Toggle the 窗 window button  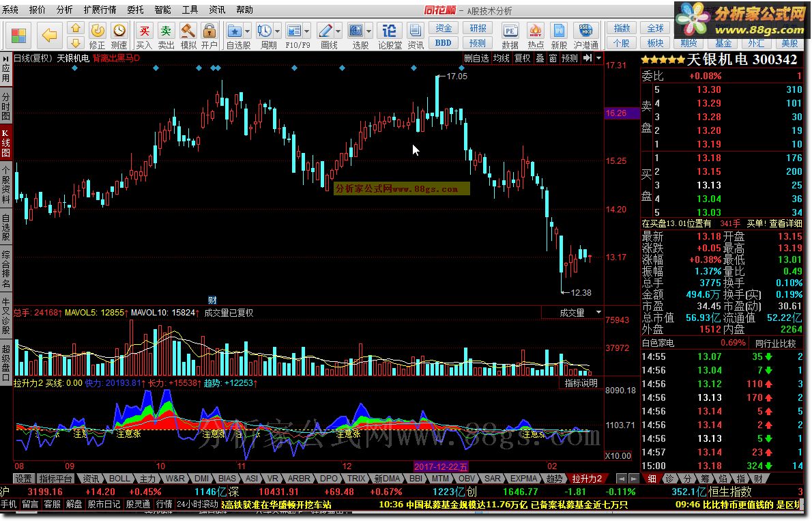pos(553,58)
